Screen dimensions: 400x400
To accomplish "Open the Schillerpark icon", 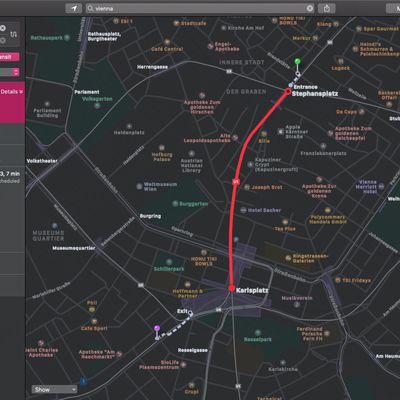I will coord(169,262).
